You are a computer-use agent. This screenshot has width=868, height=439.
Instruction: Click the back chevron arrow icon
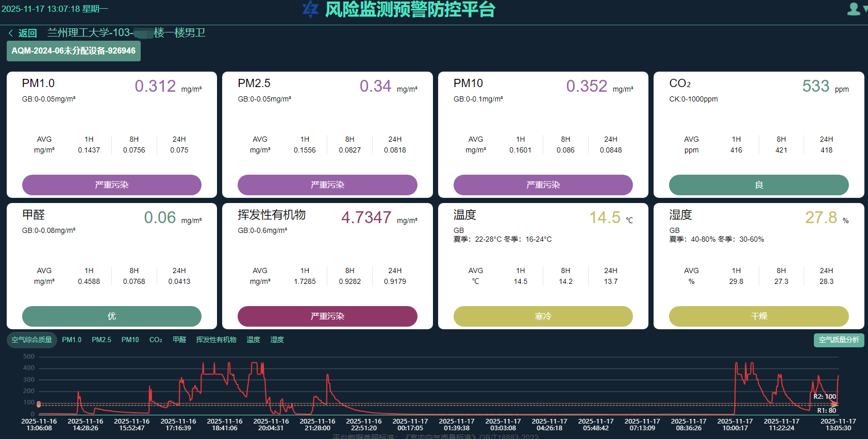[x=11, y=33]
